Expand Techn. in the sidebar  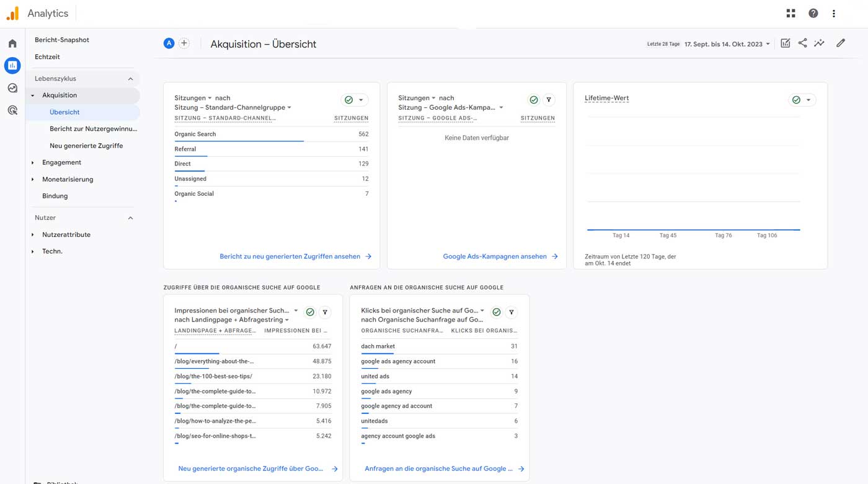(x=33, y=252)
